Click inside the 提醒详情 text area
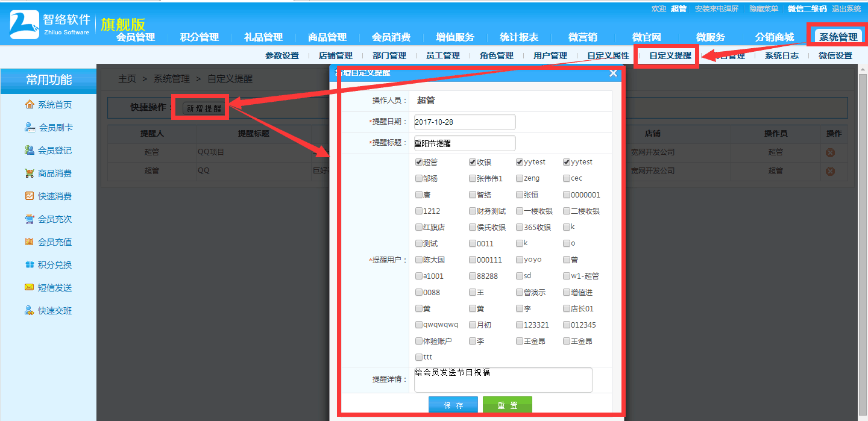 pyautogui.click(x=503, y=379)
